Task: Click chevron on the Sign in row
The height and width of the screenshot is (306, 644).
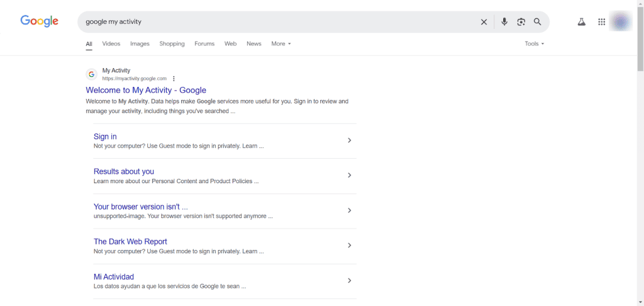Action: [x=350, y=140]
